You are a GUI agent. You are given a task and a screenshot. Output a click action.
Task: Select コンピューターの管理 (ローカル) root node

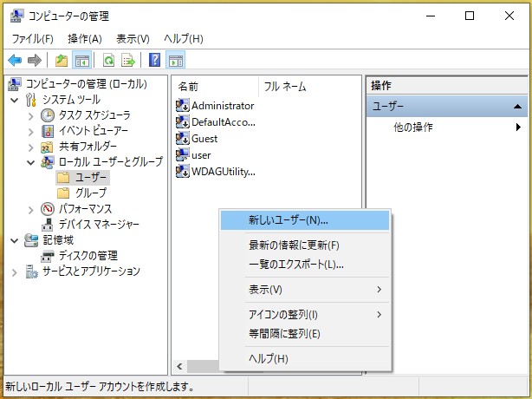pos(87,84)
